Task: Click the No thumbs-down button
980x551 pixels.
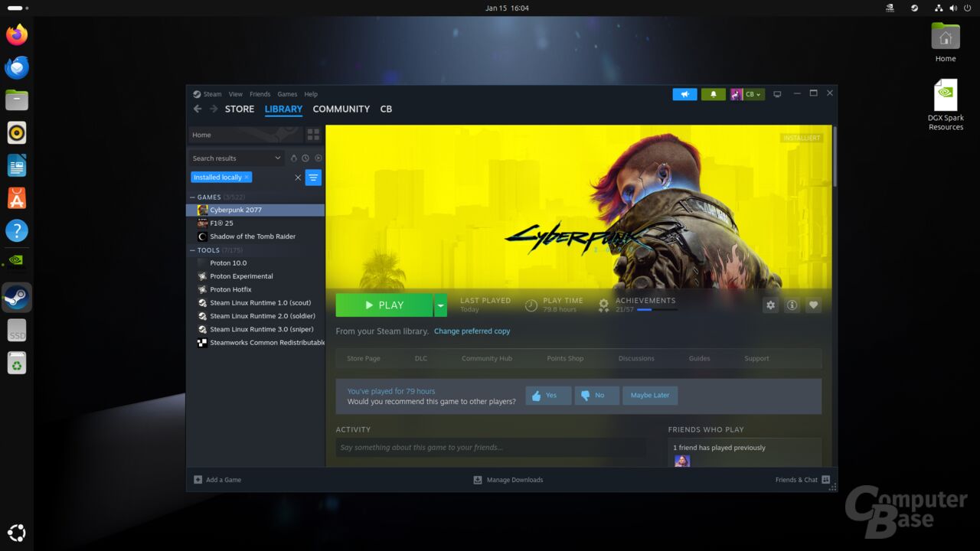Action: pyautogui.click(x=597, y=396)
